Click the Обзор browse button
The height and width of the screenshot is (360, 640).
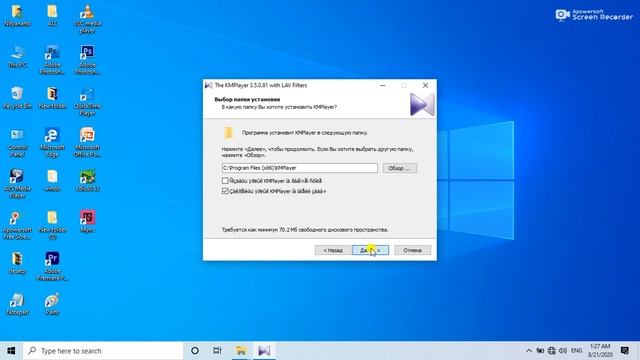pyautogui.click(x=400, y=168)
